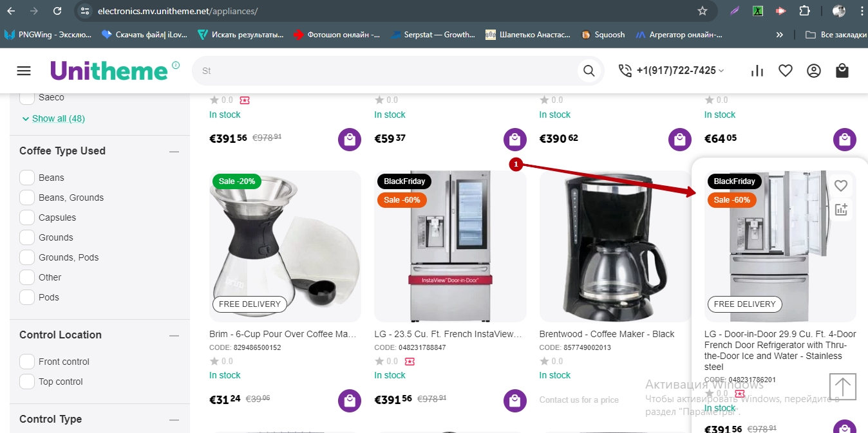Enable the Capsules filter checkbox
This screenshot has width=868, height=433.
[x=27, y=217]
